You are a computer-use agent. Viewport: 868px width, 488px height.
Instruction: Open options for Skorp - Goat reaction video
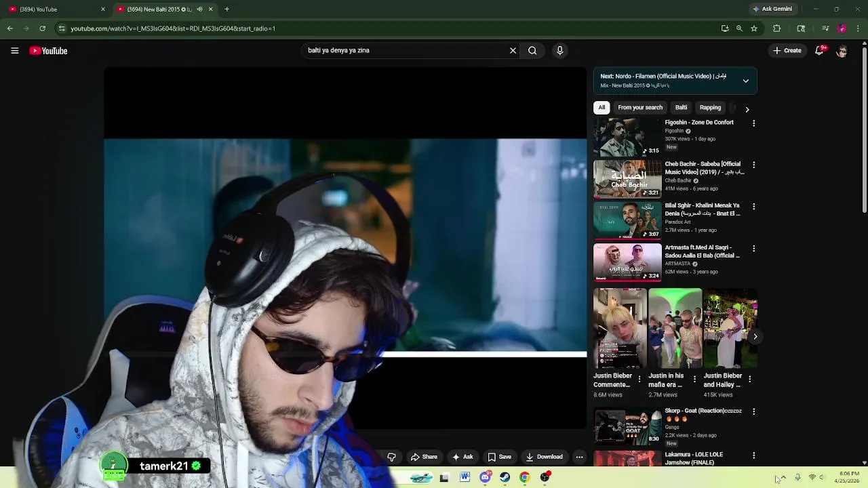(753, 411)
